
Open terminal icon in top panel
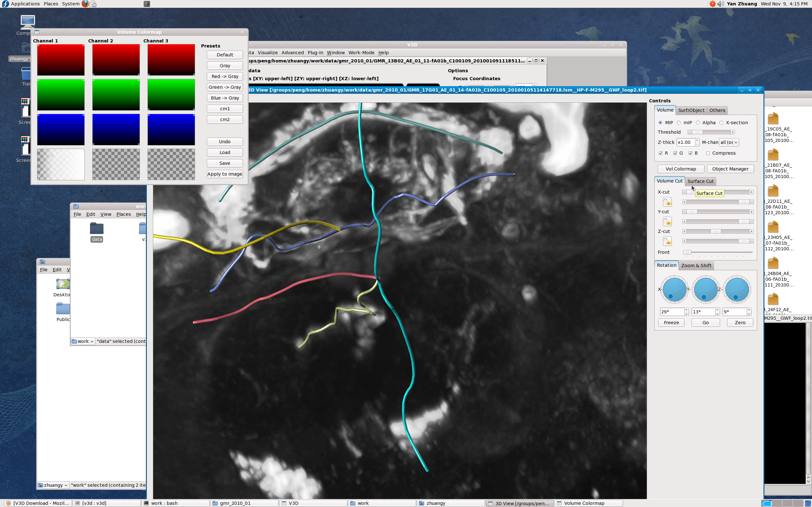tap(147, 4)
